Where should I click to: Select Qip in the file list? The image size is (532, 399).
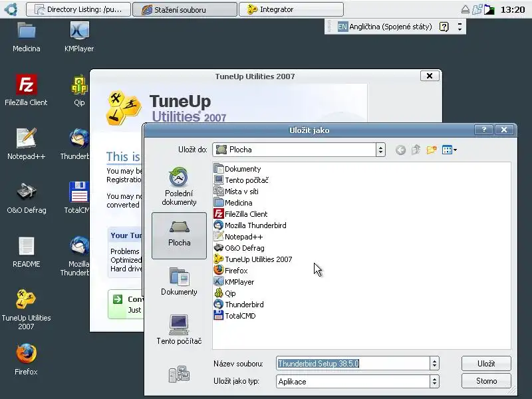(x=225, y=293)
